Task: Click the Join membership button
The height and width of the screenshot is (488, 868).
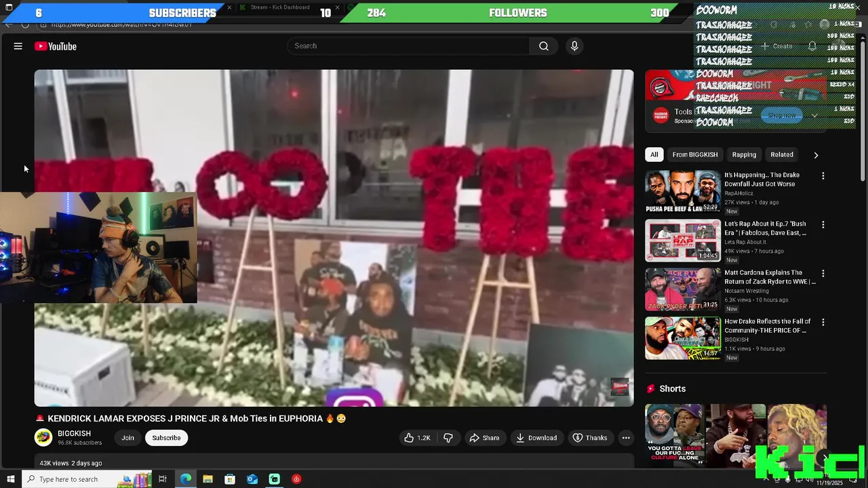Action: (127, 438)
